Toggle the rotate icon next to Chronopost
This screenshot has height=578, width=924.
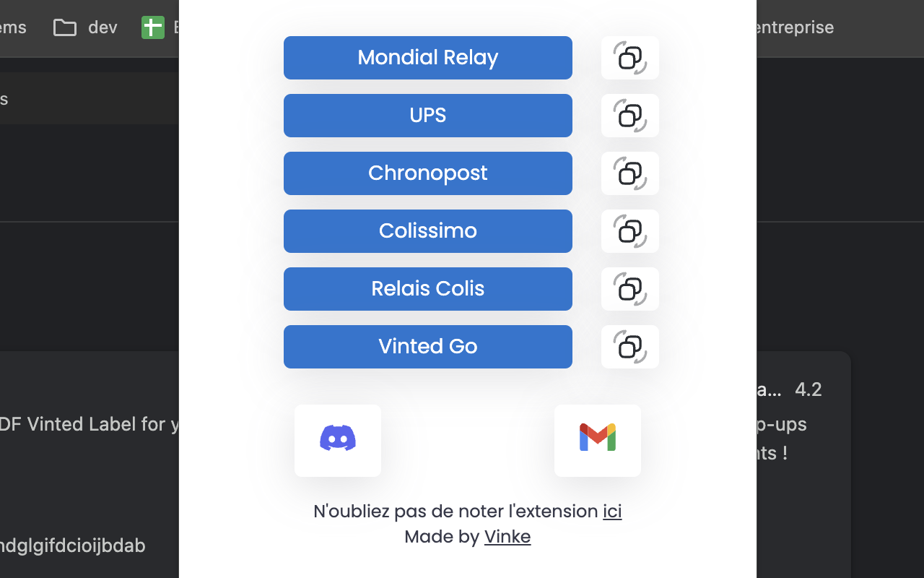tap(630, 173)
